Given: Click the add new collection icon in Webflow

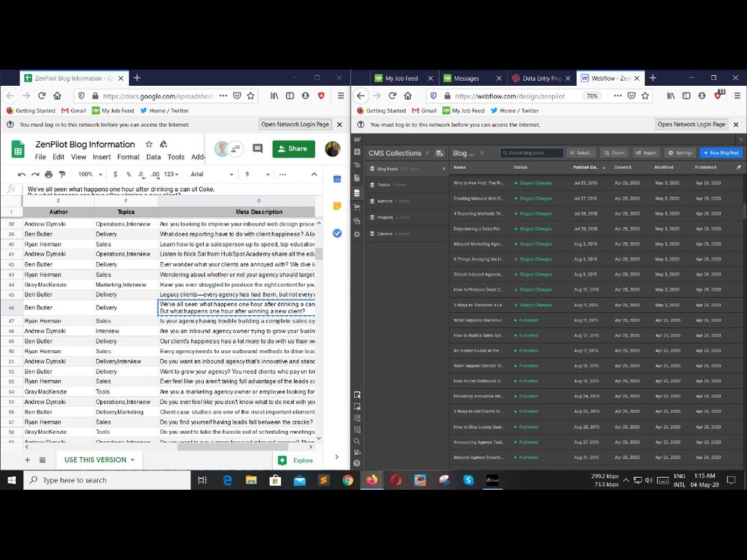Looking at the screenshot, I should (x=439, y=153).
